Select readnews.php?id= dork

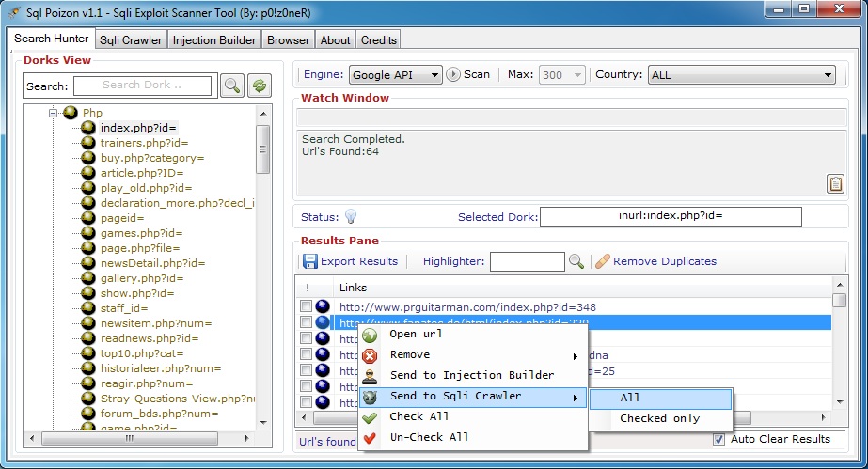(x=150, y=338)
